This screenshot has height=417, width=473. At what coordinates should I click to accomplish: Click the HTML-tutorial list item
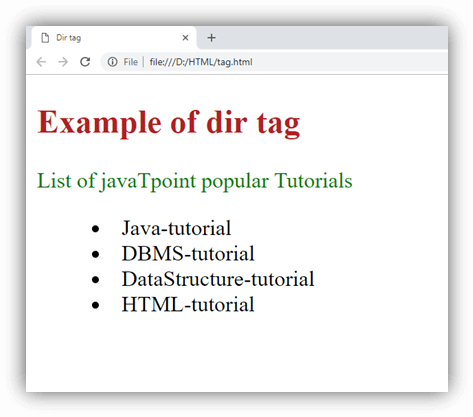click(188, 304)
